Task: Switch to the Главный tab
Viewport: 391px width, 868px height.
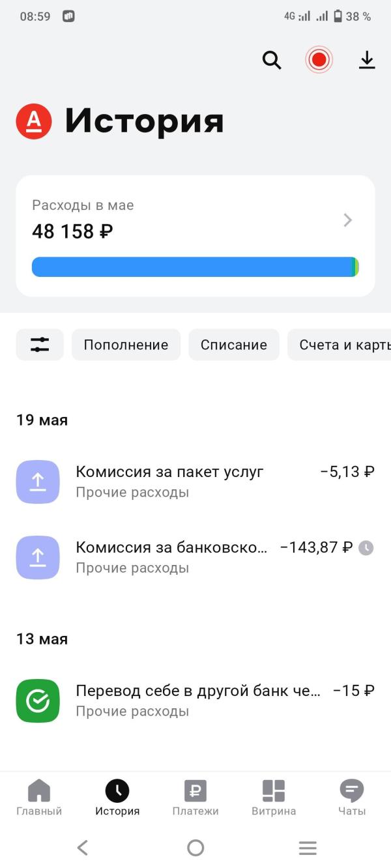Action: click(39, 798)
